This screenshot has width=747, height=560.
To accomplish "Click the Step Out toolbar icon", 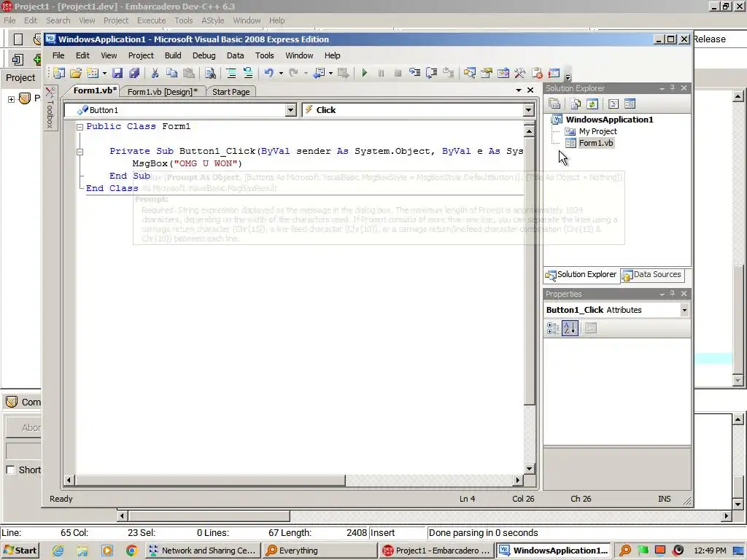I will pyautogui.click(x=449, y=73).
